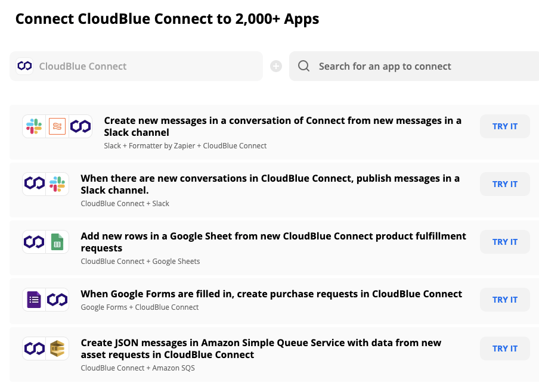
Task: Click the magnifying glass search icon
Action: (304, 66)
